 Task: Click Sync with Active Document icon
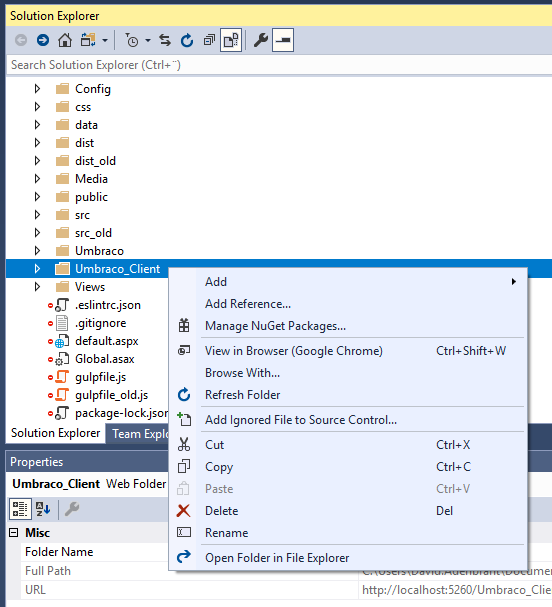pos(165,40)
